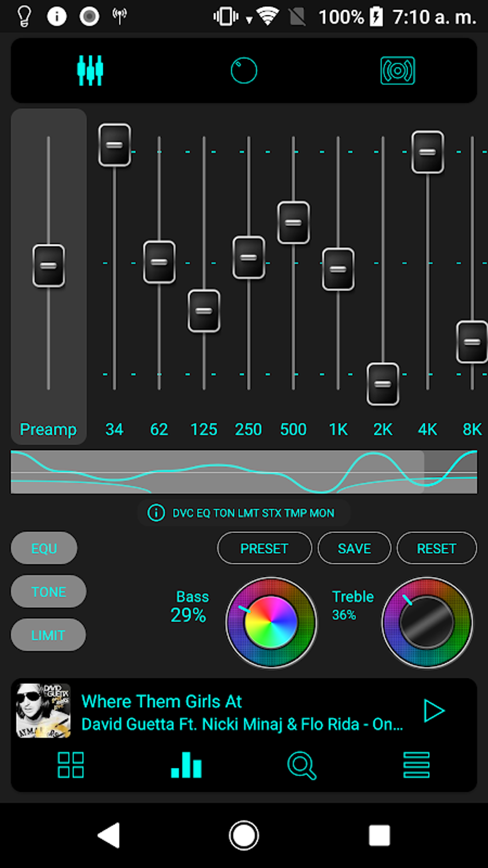This screenshot has height=868, width=488.
Task: Click RESET to reset the equalizer
Action: pyautogui.click(x=437, y=548)
